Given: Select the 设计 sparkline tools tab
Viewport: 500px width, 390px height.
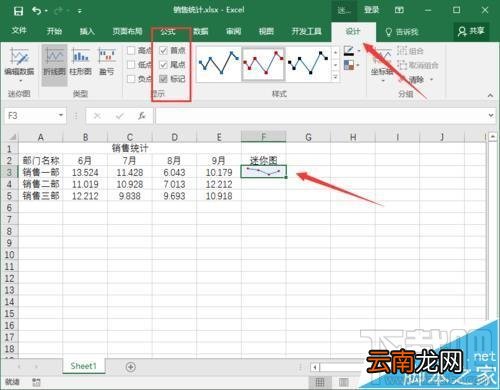Looking at the screenshot, I should (353, 31).
